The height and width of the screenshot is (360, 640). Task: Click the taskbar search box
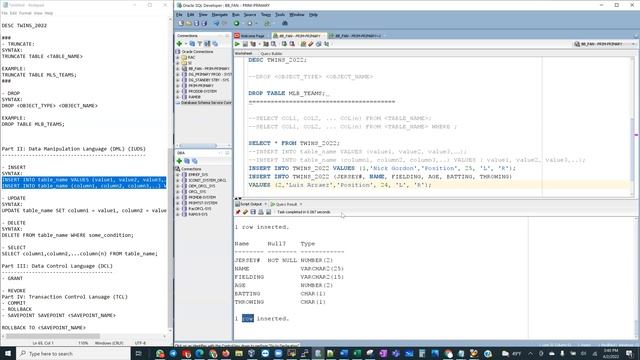(73, 353)
